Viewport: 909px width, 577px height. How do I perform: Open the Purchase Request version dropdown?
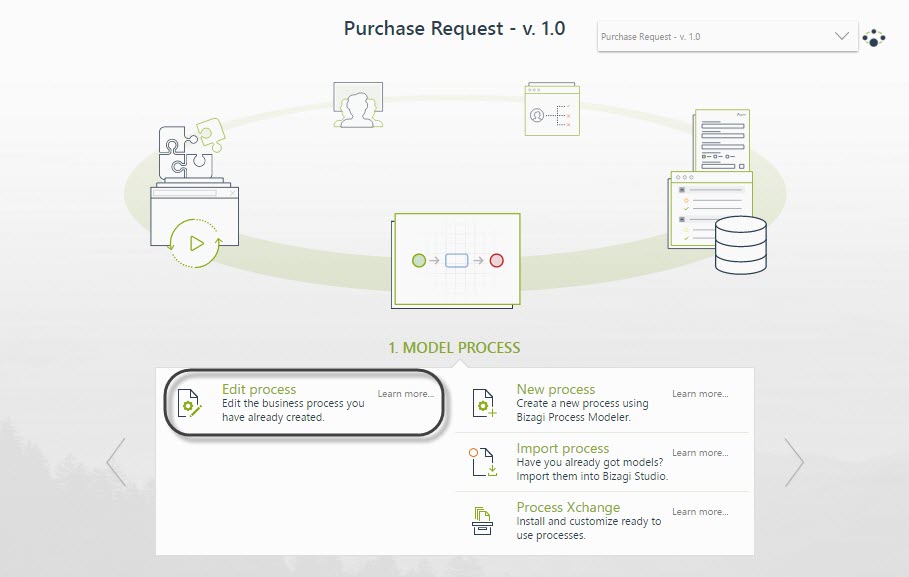727,37
